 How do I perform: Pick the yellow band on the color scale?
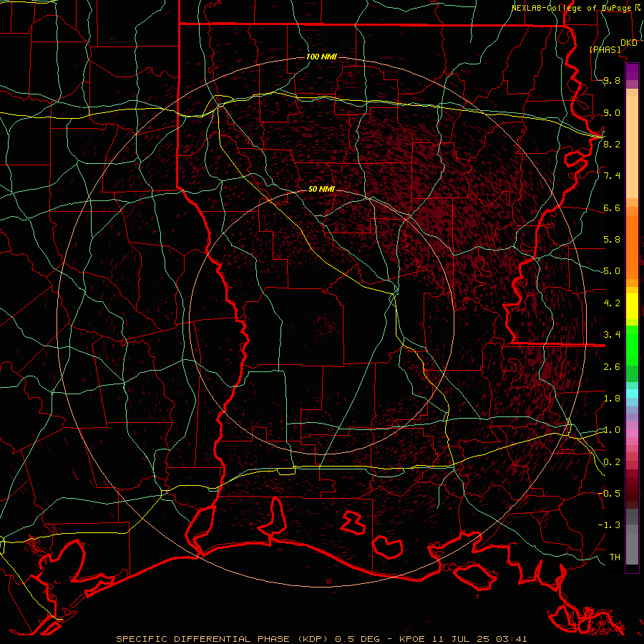[x=632, y=306]
